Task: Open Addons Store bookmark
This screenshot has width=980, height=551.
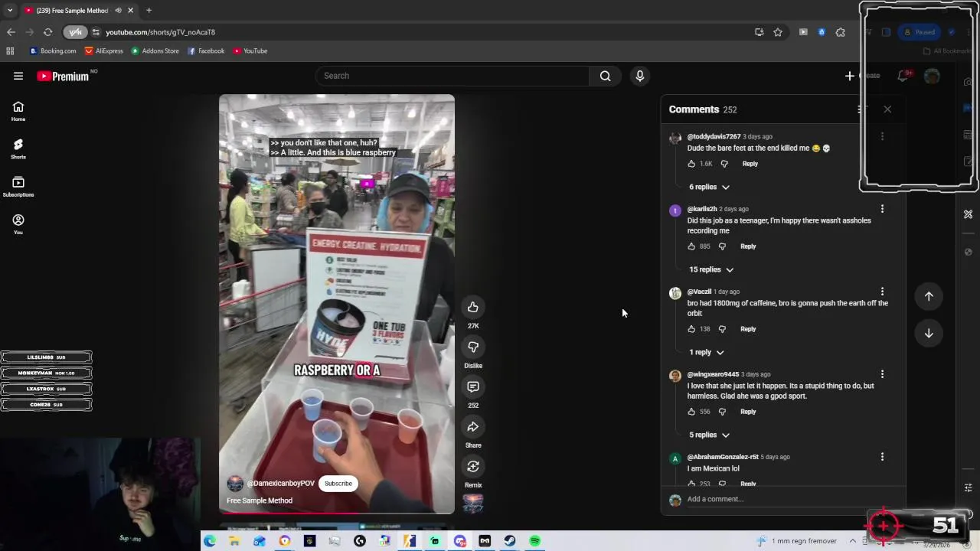Action: click(155, 51)
